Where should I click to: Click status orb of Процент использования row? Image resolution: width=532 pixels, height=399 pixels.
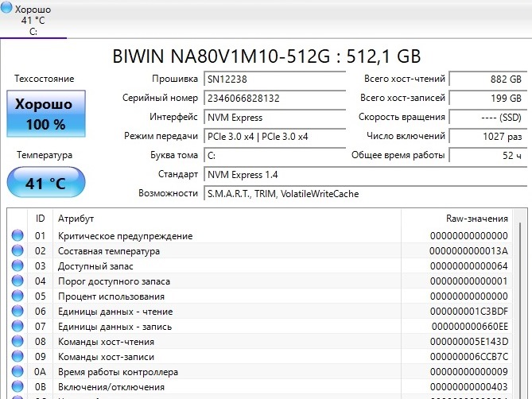pyautogui.click(x=17, y=296)
